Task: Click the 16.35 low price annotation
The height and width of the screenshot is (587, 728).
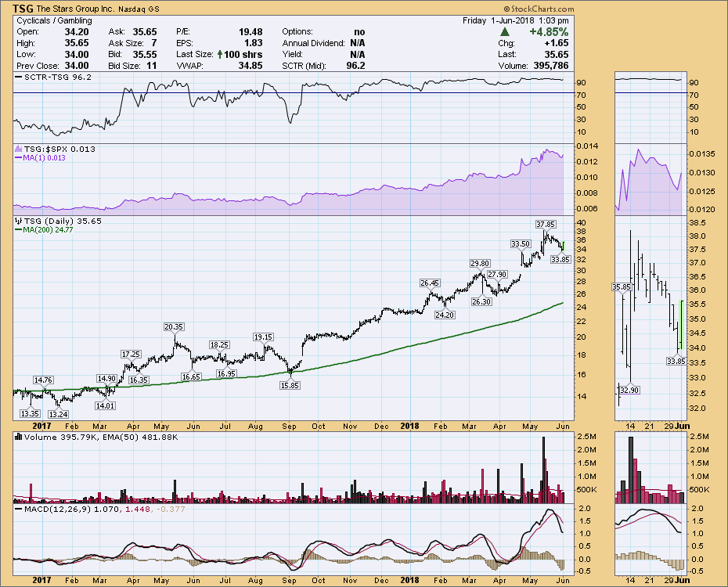Action: tap(139, 380)
